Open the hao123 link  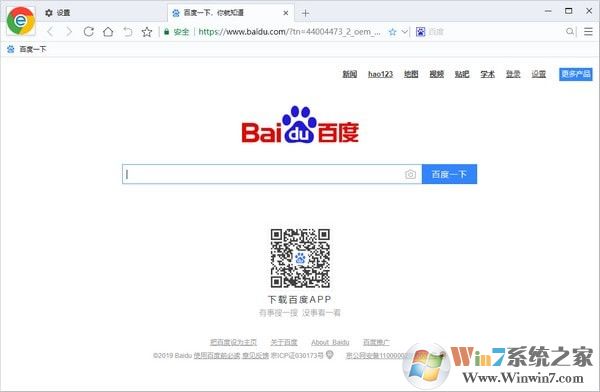[380, 74]
